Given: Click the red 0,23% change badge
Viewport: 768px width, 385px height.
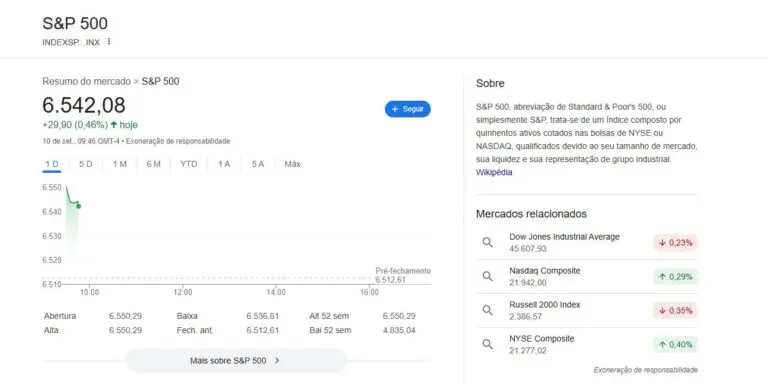Looking at the screenshot, I should tap(675, 242).
